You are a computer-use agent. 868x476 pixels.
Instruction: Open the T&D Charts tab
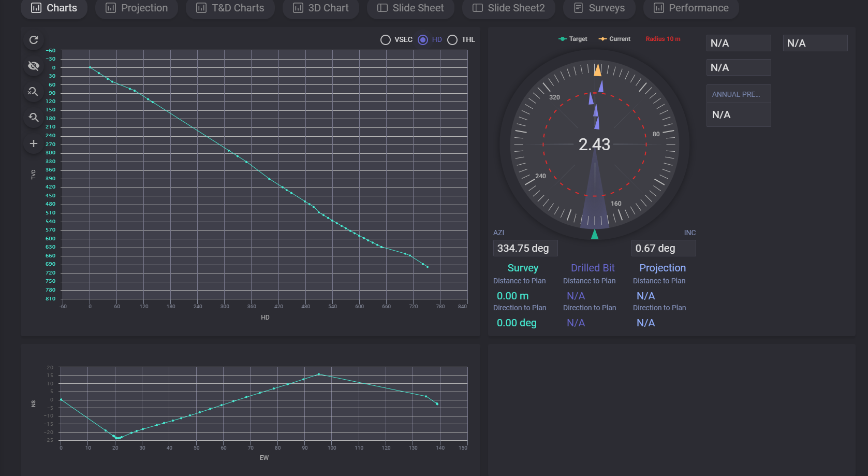pyautogui.click(x=230, y=8)
